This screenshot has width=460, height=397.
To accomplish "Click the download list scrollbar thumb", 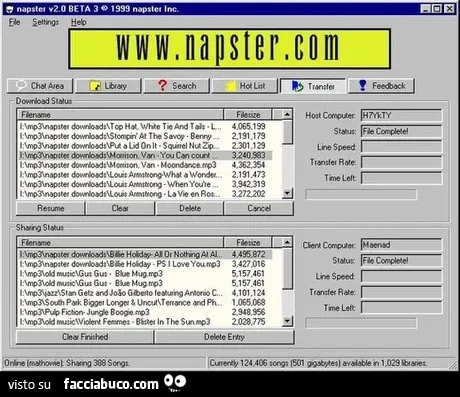I will (x=287, y=132).
